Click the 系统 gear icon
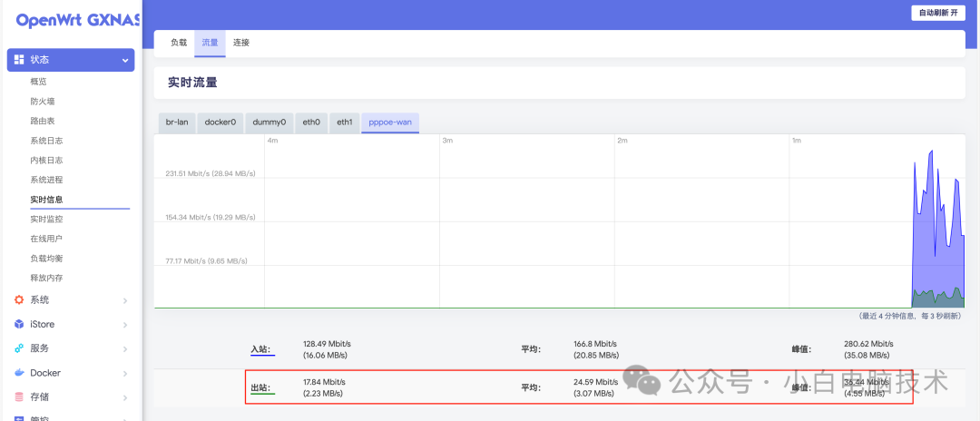 pos(19,299)
